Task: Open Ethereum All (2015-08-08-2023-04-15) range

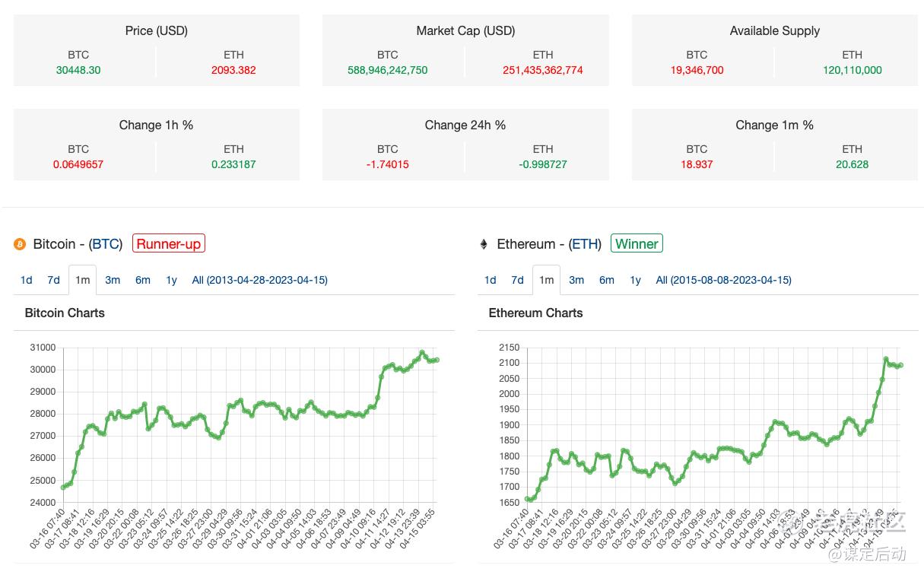Action: coord(723,280)
